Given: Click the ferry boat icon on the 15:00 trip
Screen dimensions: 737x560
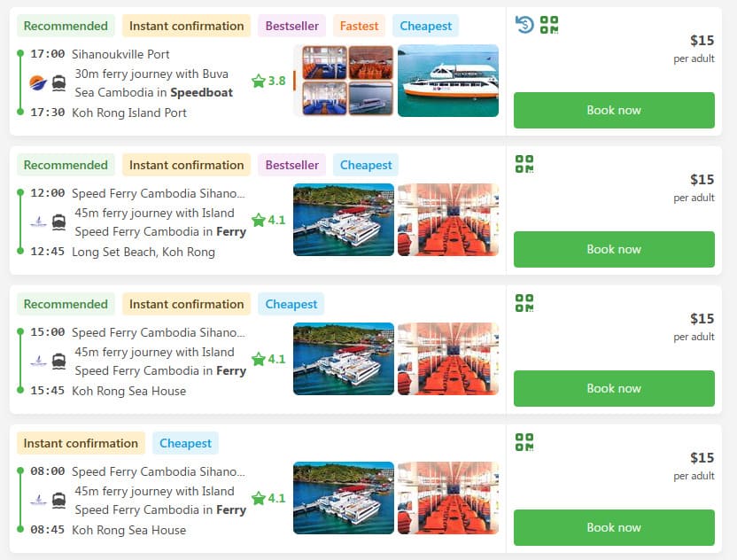Looking at the screenshot, I should 59,361.
